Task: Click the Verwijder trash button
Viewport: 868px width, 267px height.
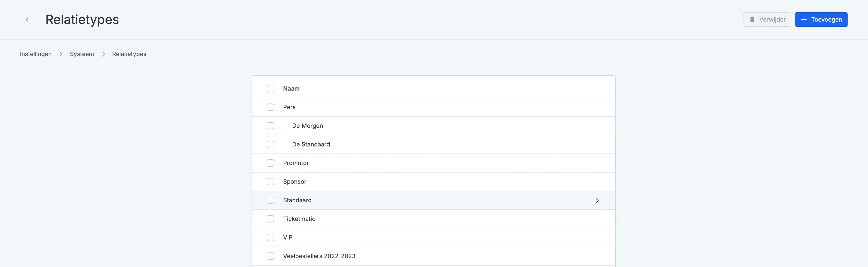Action: (x=767, y=20)
